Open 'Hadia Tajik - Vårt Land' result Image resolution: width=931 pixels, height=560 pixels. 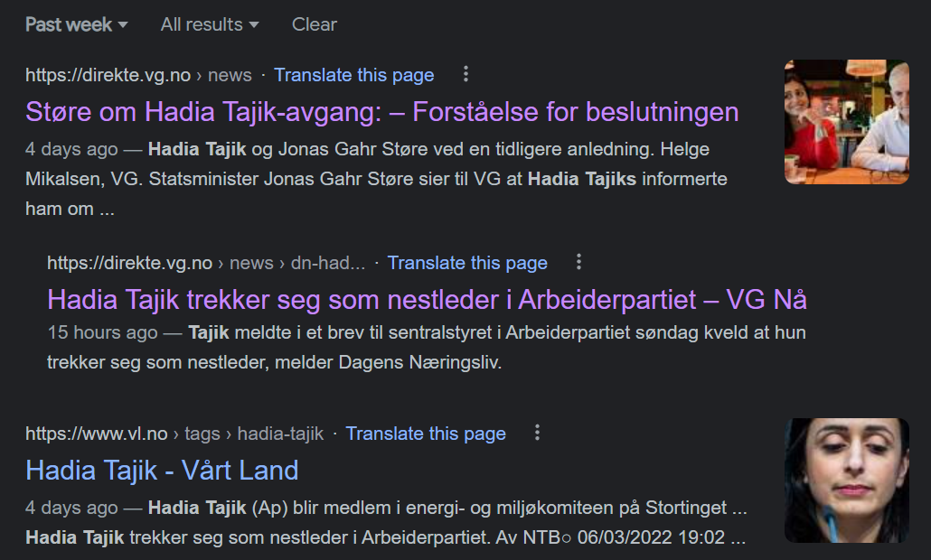point(162,471)
